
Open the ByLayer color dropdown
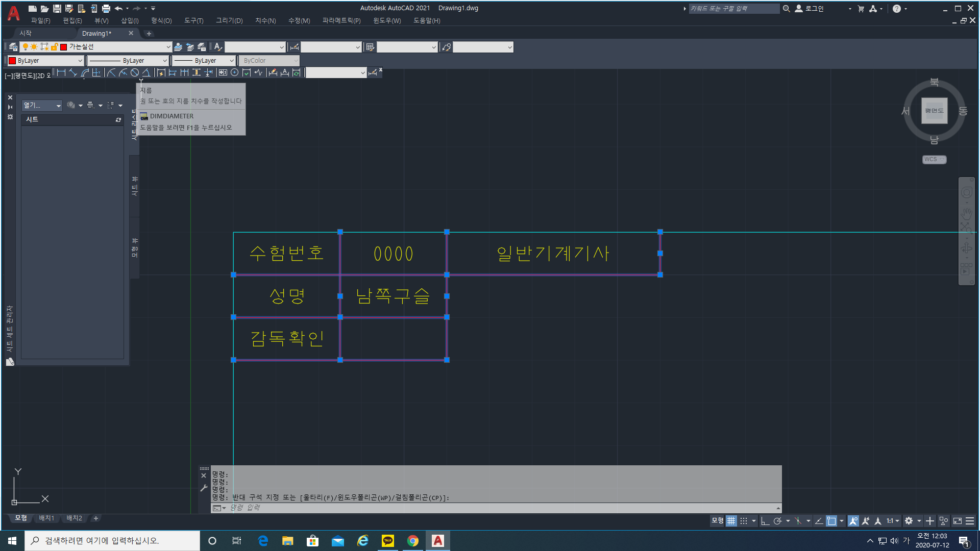tap(80, 61)
